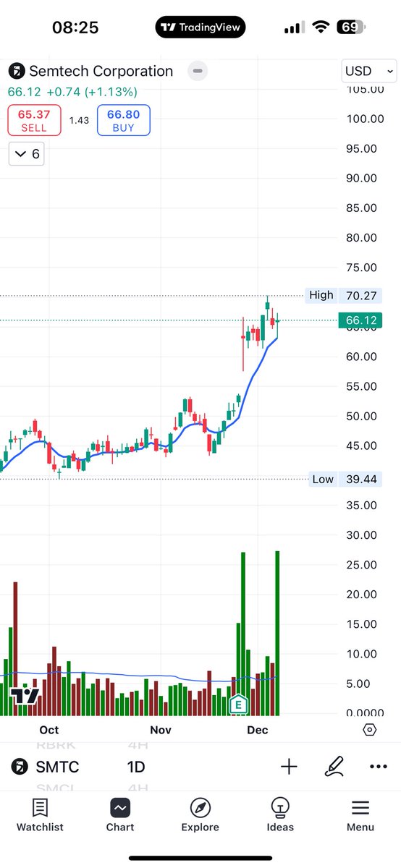
Task: Select the Low 39.44 price label
Action: [x=346, y=479]
